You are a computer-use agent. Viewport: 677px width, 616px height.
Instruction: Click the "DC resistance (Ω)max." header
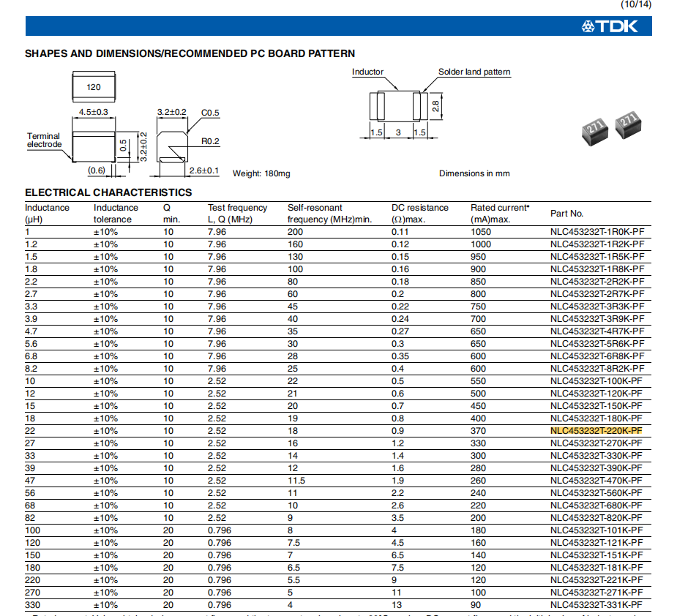point(420,214)
